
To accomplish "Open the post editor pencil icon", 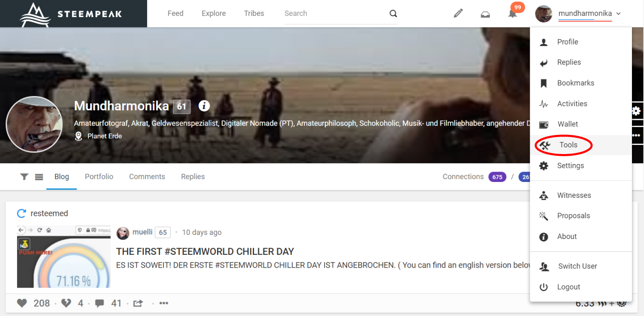I will tap(458, 13).
